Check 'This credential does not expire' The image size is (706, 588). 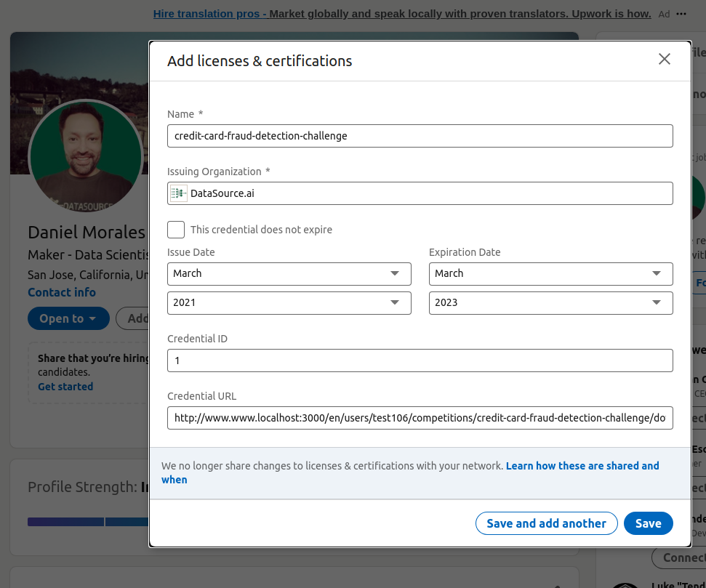[x=176, y=230]
